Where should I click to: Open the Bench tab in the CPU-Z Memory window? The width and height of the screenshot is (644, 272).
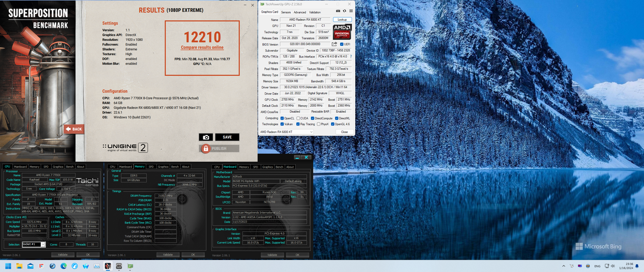click(x=175, y=167)
